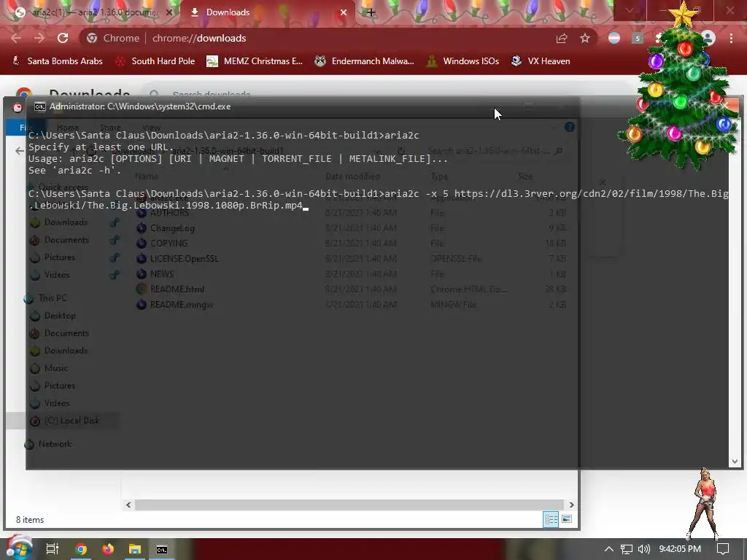
Task: Bookmark this page with the star icon
Action: click(x=585, y=38)
